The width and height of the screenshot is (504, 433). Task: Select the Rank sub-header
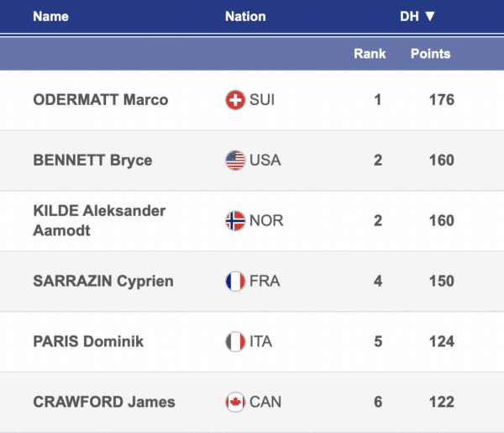point(370,54)
